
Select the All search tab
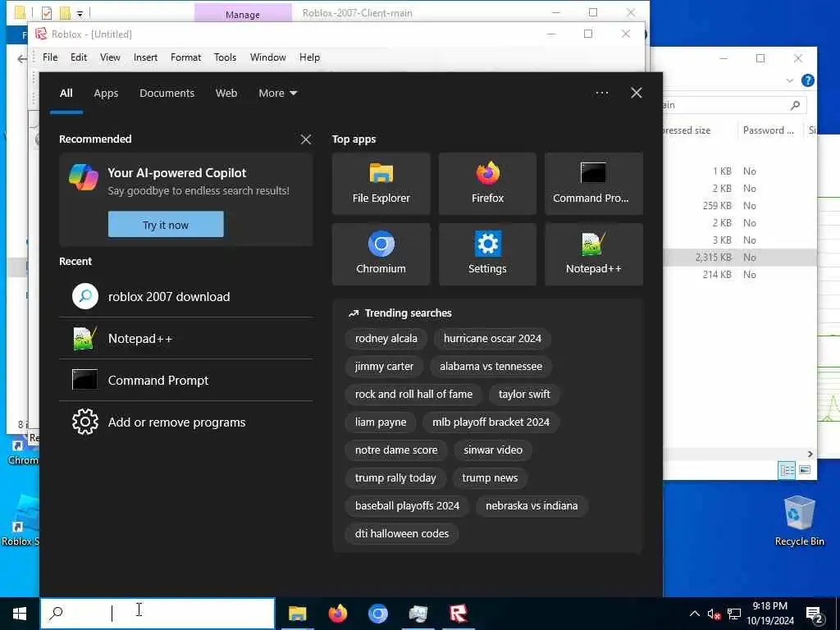coord(66,94)
